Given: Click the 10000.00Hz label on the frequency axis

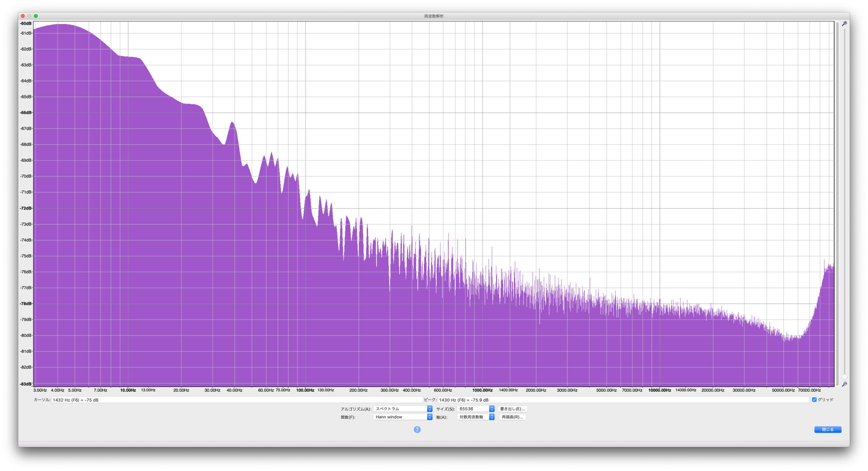Looking at the screenshot, I should [660, 390].
